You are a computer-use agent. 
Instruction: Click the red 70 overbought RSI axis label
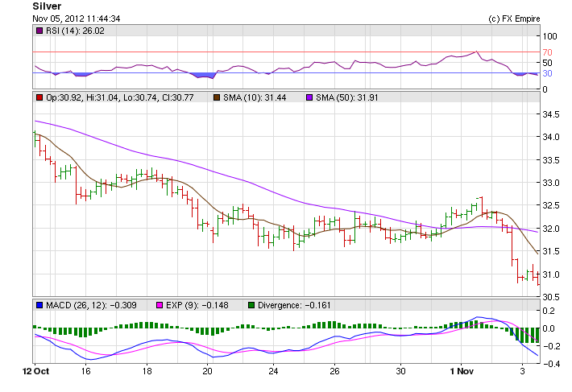[547, 52]
